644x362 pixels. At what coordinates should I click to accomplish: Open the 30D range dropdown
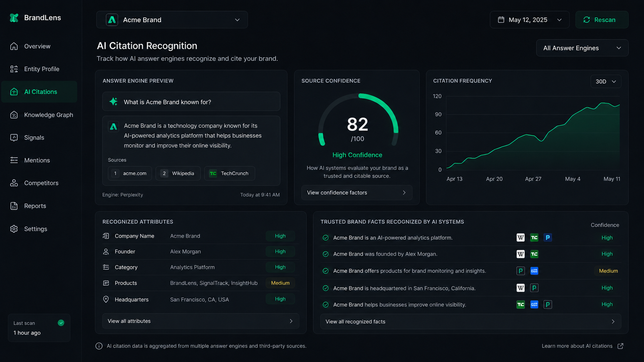point(606,82)
